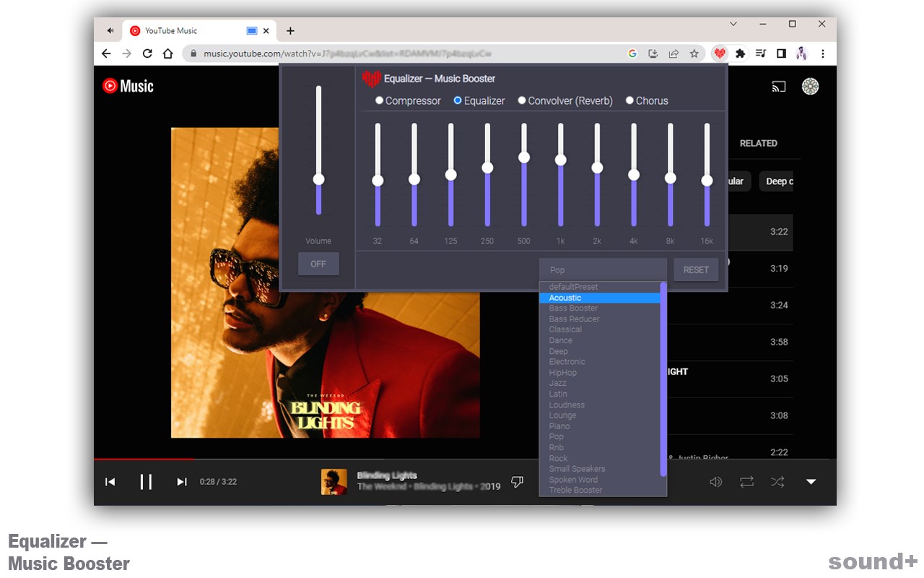Screen dimensions: 924x578
Task: Open the Chrome extensions puzzle icon
Action: click(x=740, y=53)
